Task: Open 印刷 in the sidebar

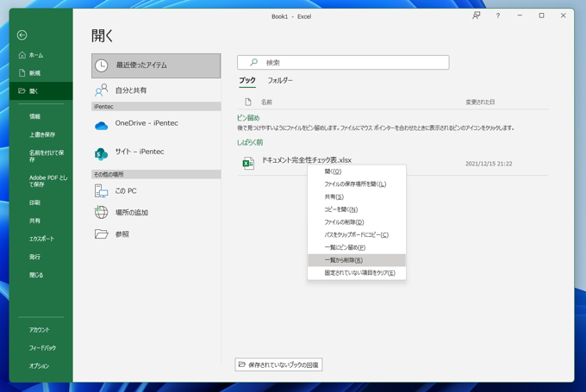Action: [x=34, y=203]
